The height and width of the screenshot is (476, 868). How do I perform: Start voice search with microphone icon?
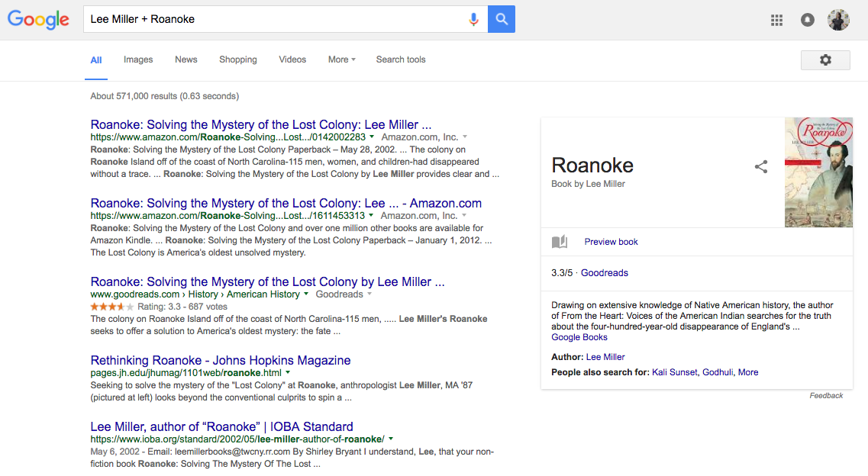tap(473, 19)
